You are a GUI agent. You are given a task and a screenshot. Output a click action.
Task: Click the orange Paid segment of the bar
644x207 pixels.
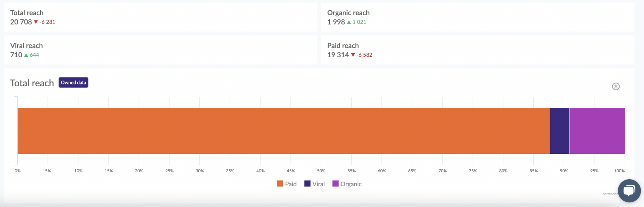283,131
